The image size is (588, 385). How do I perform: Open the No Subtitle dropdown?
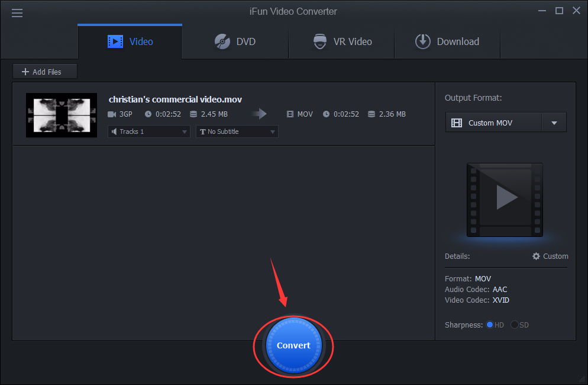tap(237, 131)
